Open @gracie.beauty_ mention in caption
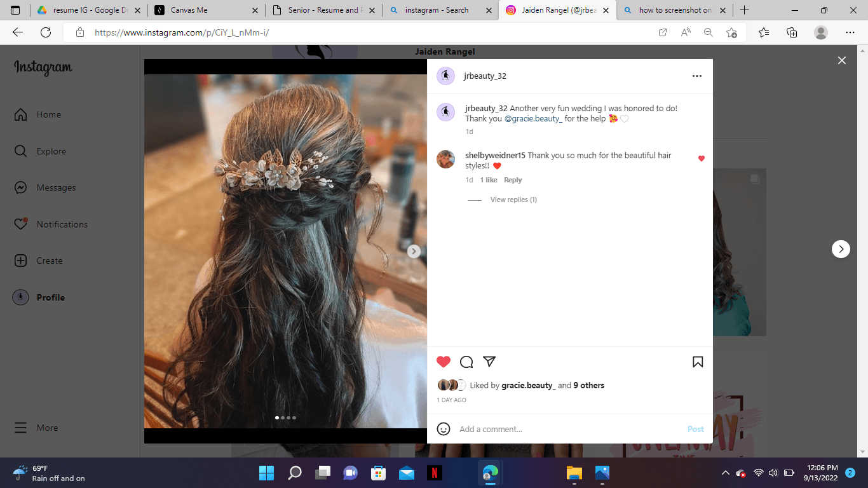868x488 pixels. pos(533,119)
